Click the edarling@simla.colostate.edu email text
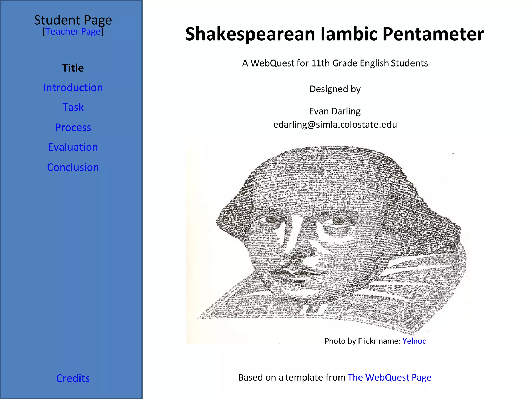The image size is (532, 399). [x=335, y=125]
